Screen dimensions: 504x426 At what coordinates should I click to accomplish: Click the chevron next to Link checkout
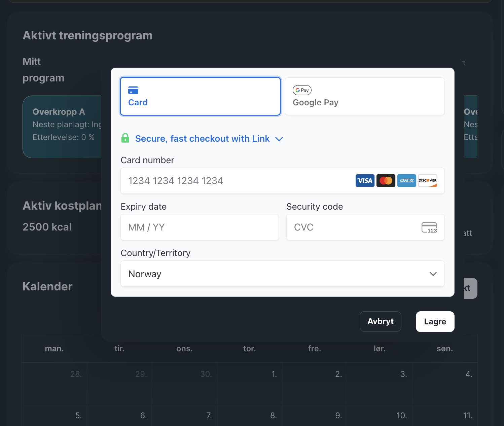[x=279, y=139]
